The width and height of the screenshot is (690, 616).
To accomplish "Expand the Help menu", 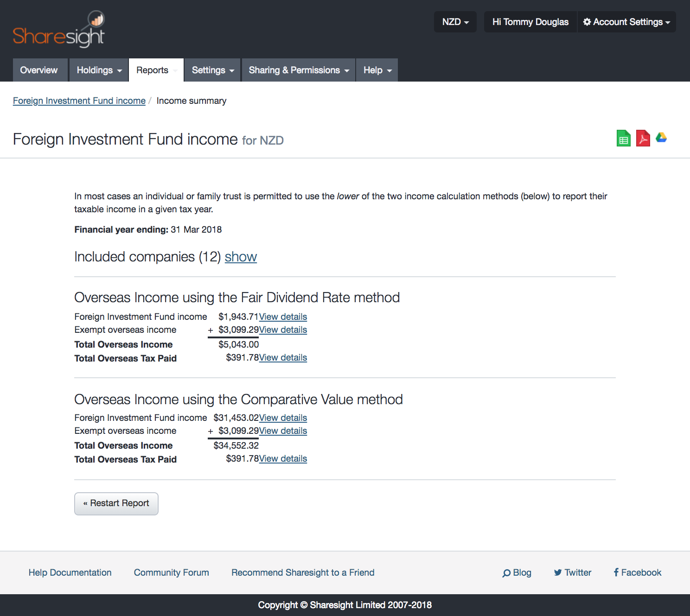I will coord(376,70).
